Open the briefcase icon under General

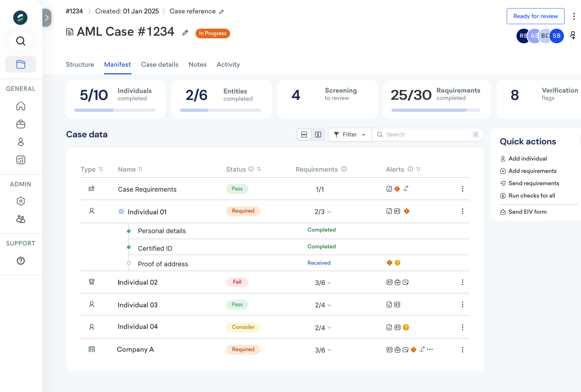(21, 124)
